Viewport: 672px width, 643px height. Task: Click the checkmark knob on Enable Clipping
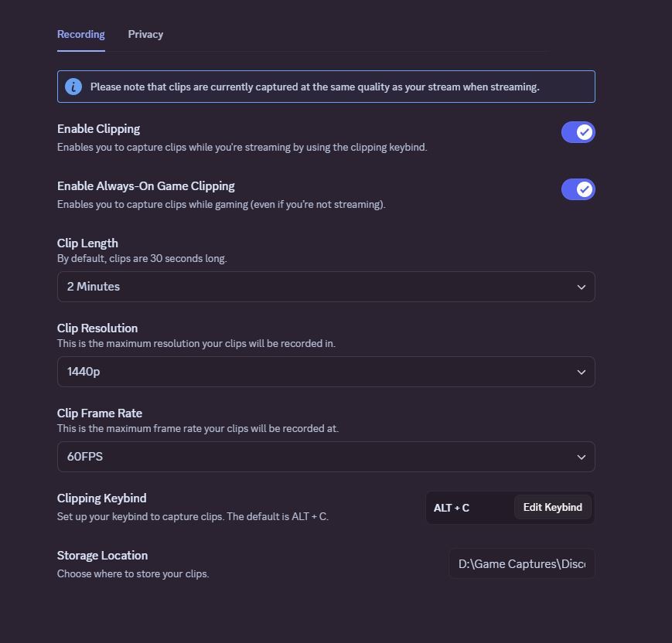click(585, 132)
